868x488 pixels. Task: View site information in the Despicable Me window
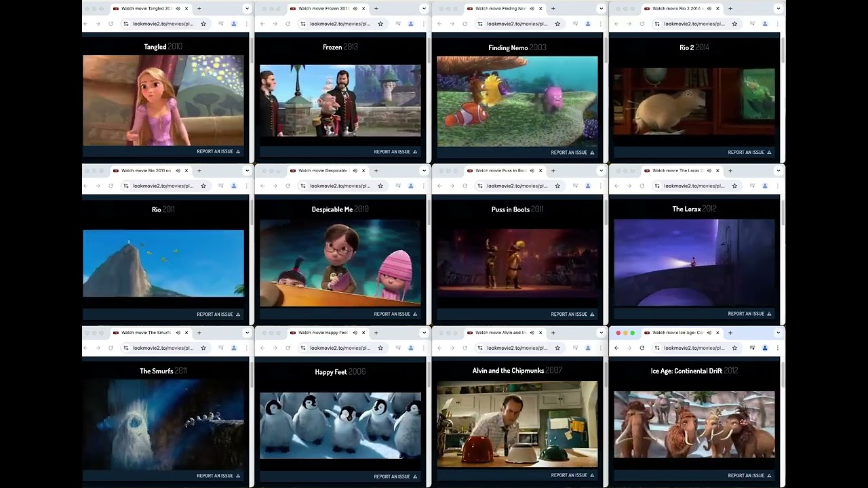tap(302, 186)
